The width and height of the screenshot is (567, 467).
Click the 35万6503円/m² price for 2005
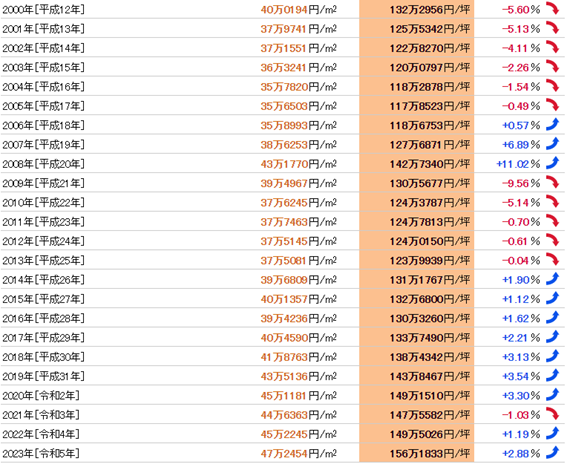click(299, 106)
